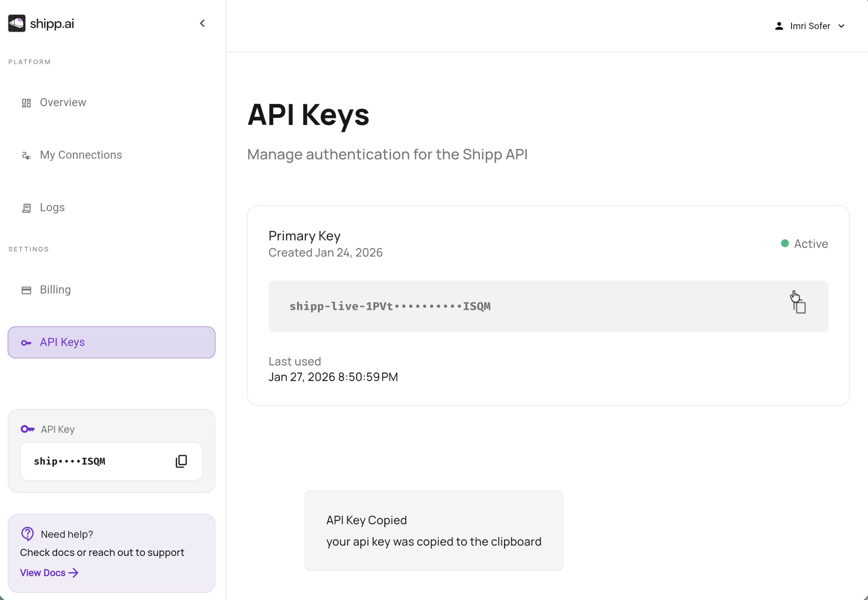Click the green status dot next to Active
Viewport: 868px width, 600px height.
coord(785,244)
